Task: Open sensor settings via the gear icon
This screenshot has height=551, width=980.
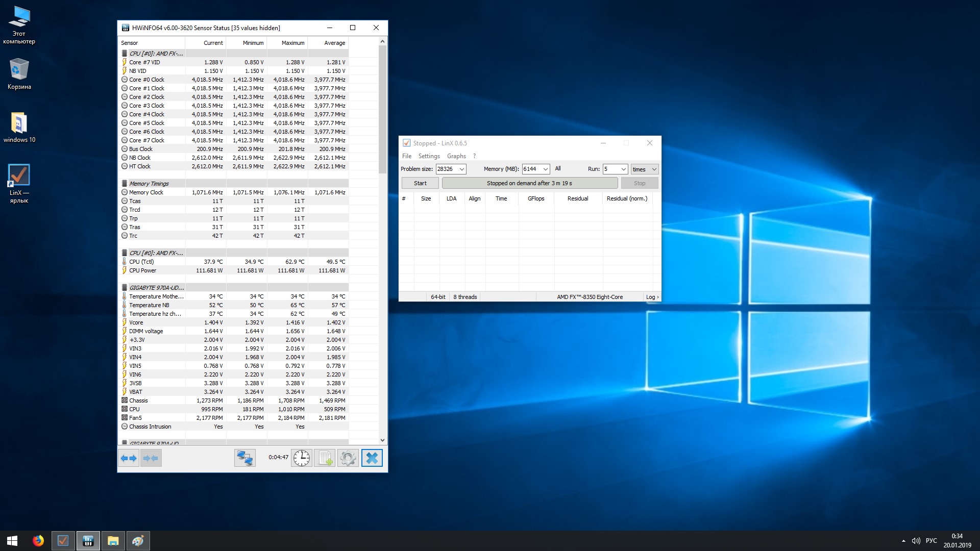Action: click(x=348, y=458)
